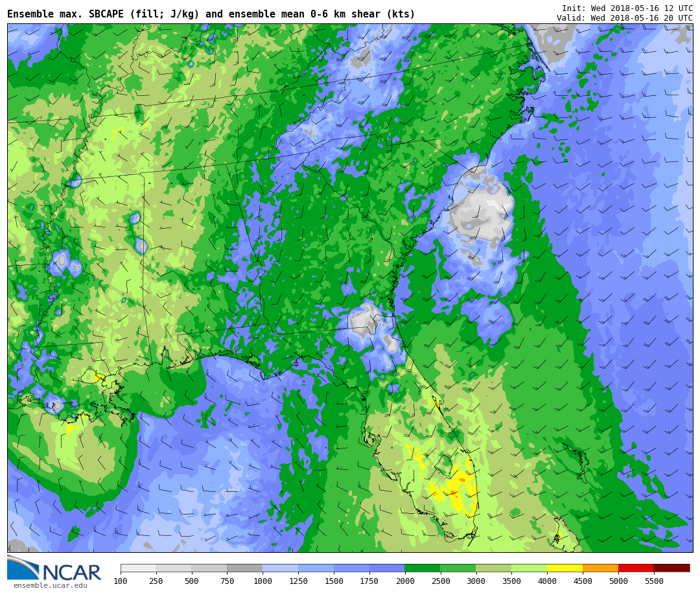Click the Init time label text
The width and height of the screenshot is (700, 593).
point(627,8)
